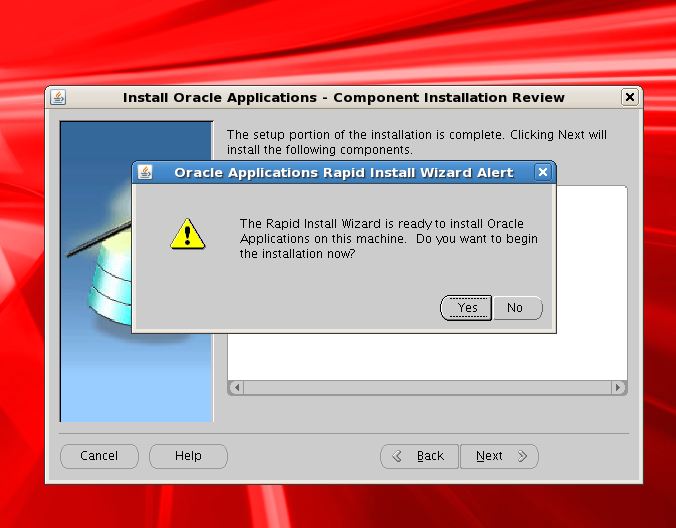Screen dimensions: 676x528
Task: Decline installation with the No button
Action: coord(517,308)
